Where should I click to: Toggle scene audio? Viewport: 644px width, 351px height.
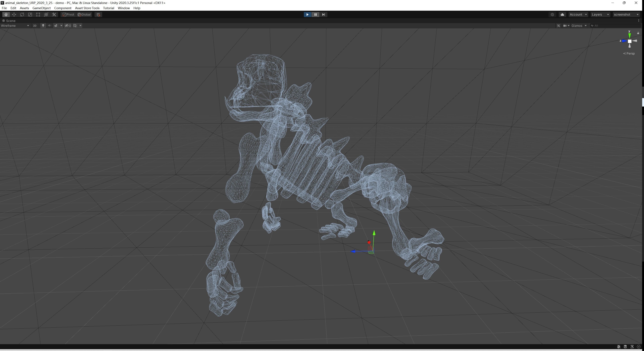point(49,25)
